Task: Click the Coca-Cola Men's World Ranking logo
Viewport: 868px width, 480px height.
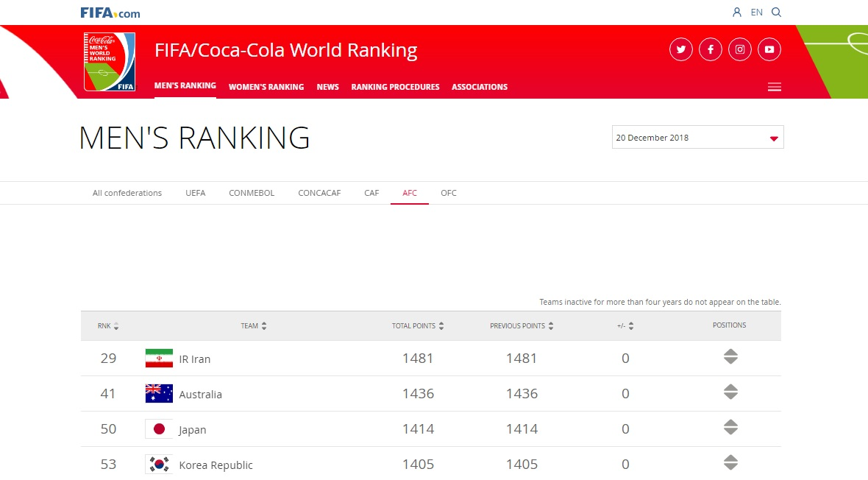Action: coord(110,62)
